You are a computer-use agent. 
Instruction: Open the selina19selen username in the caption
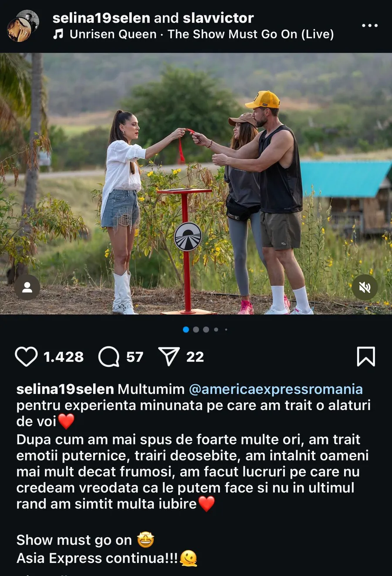coord(65,389)
